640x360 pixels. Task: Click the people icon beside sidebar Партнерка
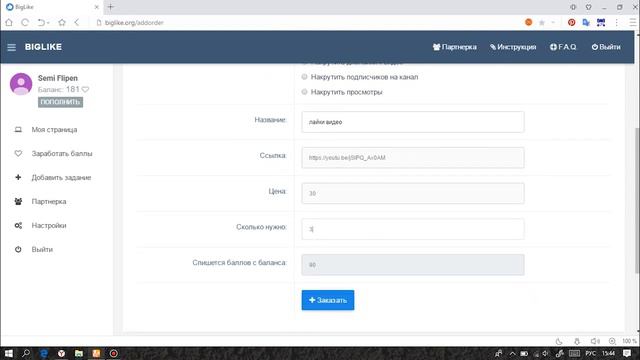point(18,201)
